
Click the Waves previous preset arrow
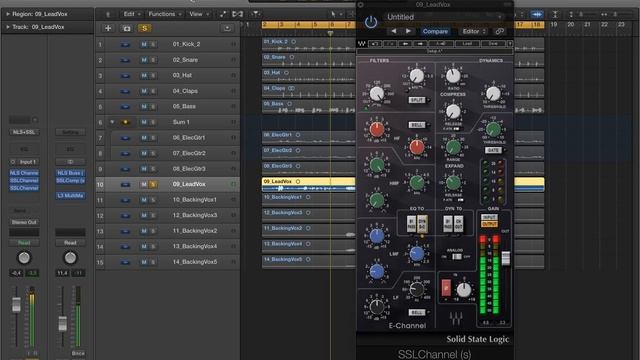point(405,43)
